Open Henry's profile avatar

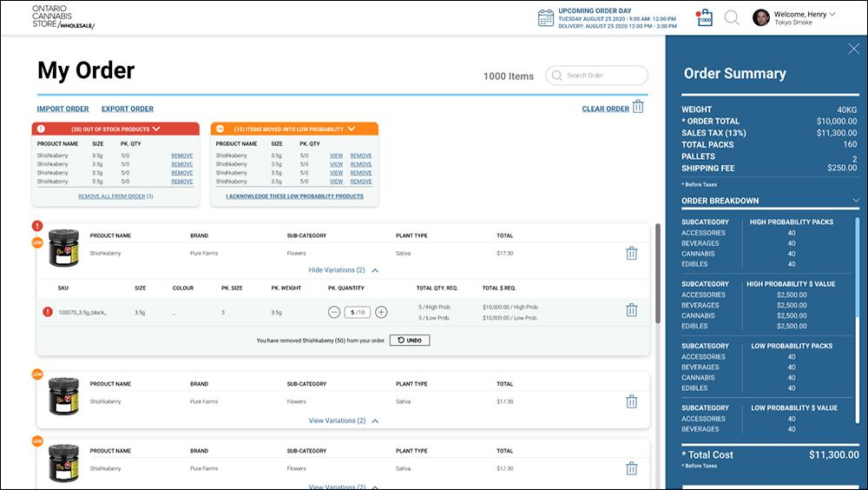(x=761, y=17)
